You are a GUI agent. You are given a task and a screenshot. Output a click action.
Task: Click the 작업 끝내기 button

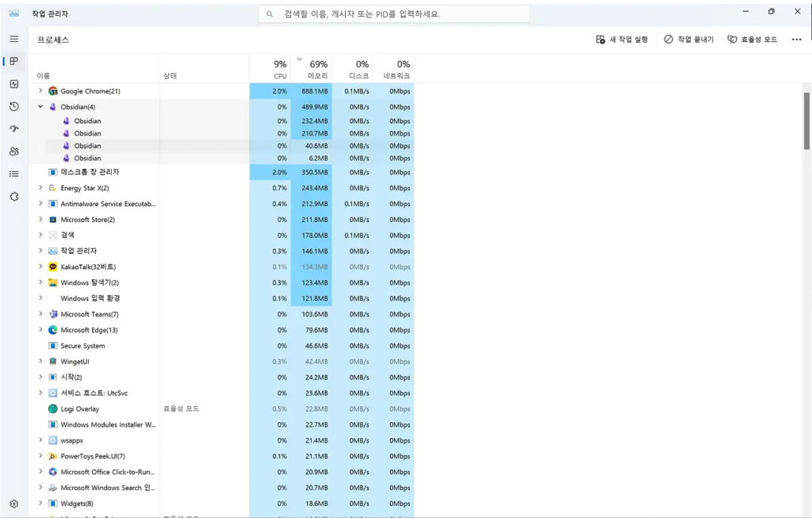coord(689,40)
